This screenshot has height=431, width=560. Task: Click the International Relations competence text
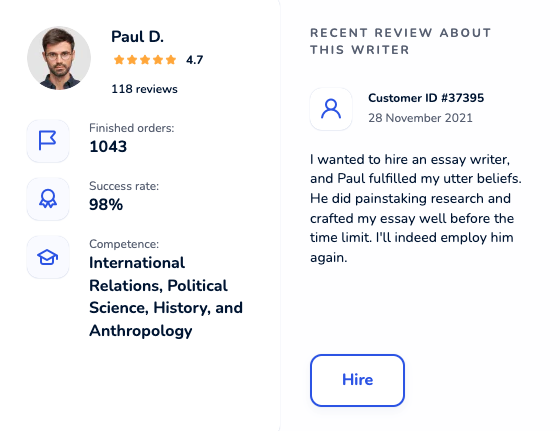click(x=166, y=297)
